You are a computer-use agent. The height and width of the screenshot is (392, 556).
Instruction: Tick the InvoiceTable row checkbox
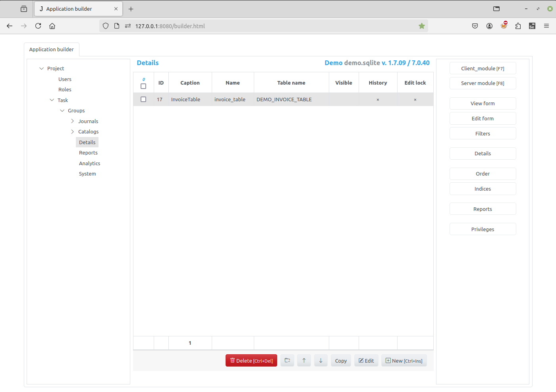[x=143, y=99]
